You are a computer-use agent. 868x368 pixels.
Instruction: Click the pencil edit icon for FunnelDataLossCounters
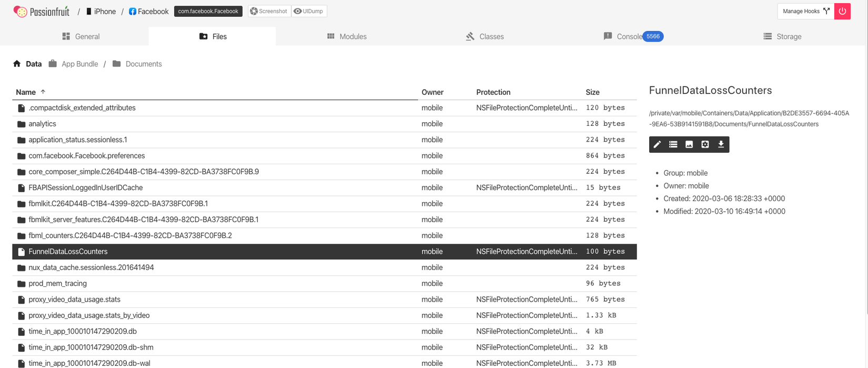(657, 145)
